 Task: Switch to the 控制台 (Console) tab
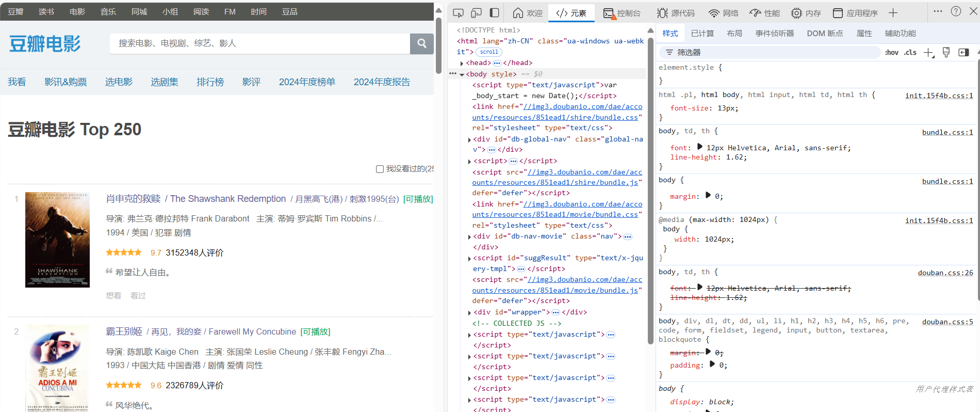[622, 13]
